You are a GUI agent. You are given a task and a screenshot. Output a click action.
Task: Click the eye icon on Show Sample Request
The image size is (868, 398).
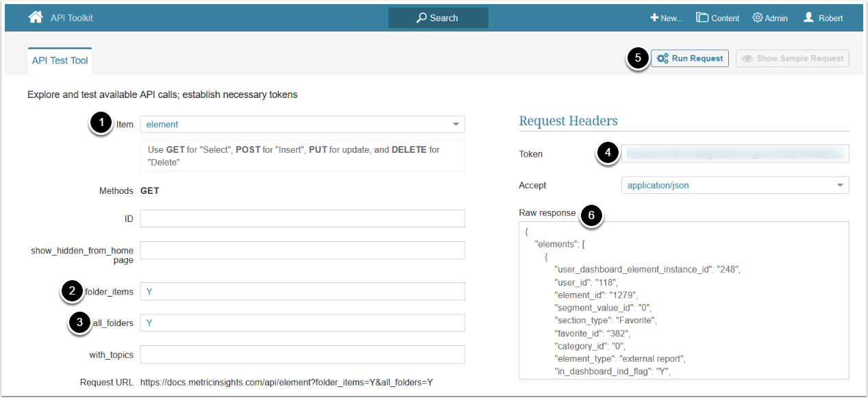pos(747,59)
